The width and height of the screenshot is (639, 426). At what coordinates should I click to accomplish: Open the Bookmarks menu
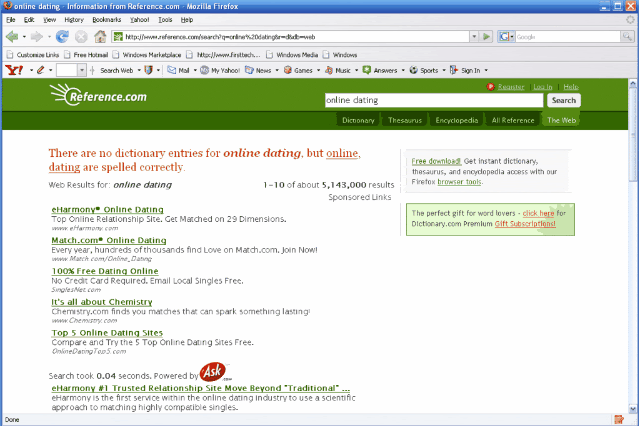pos(107,20)
